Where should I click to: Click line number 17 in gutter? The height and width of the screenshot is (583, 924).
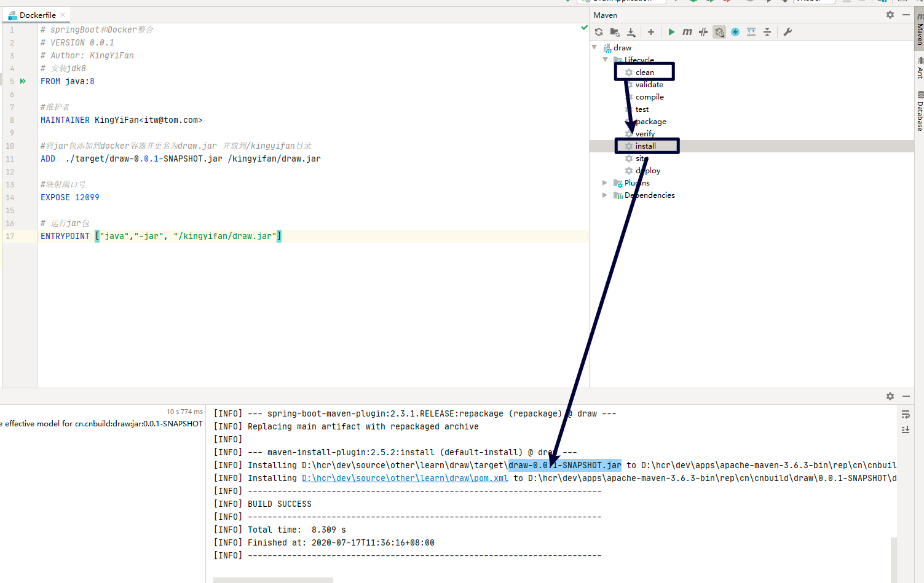(10, 236)
